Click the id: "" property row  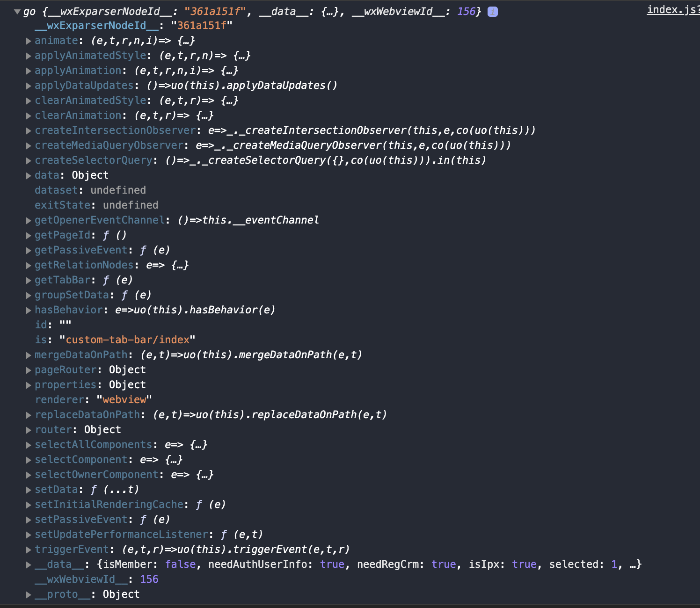coord(53,325)
